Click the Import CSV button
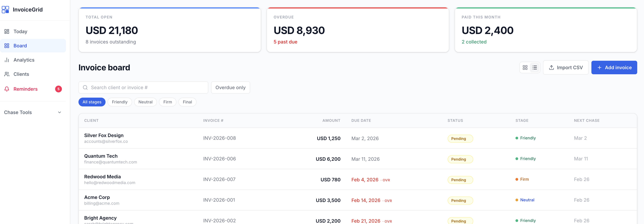This screenshot has height=224, width=644. (x=566, y=68)
